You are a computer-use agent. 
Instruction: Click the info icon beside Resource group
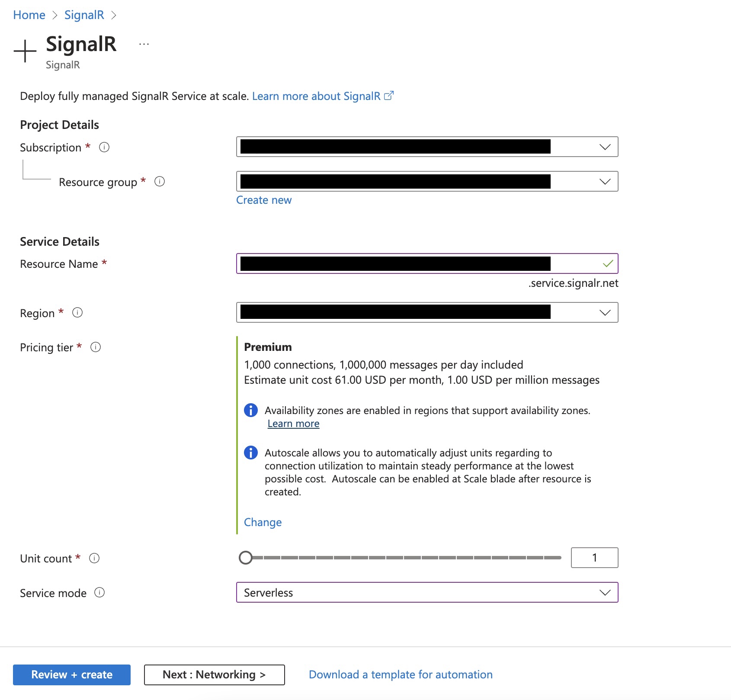[160, 182]
